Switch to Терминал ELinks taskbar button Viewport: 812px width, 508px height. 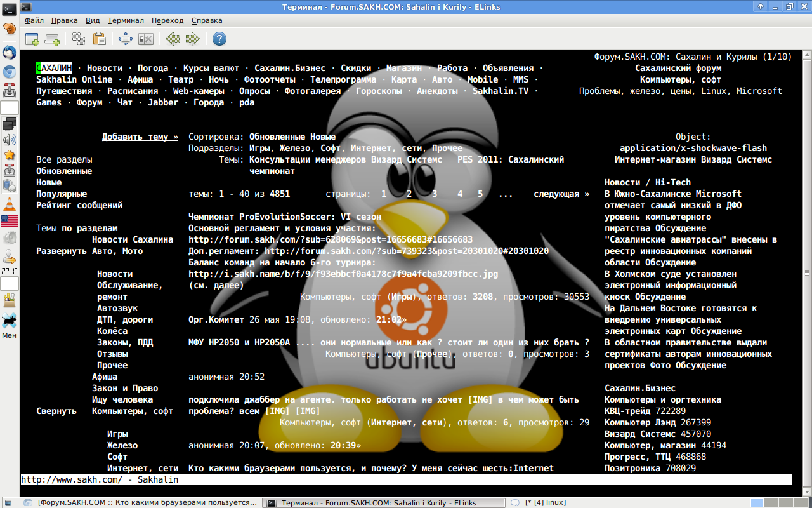pos(384,502)
